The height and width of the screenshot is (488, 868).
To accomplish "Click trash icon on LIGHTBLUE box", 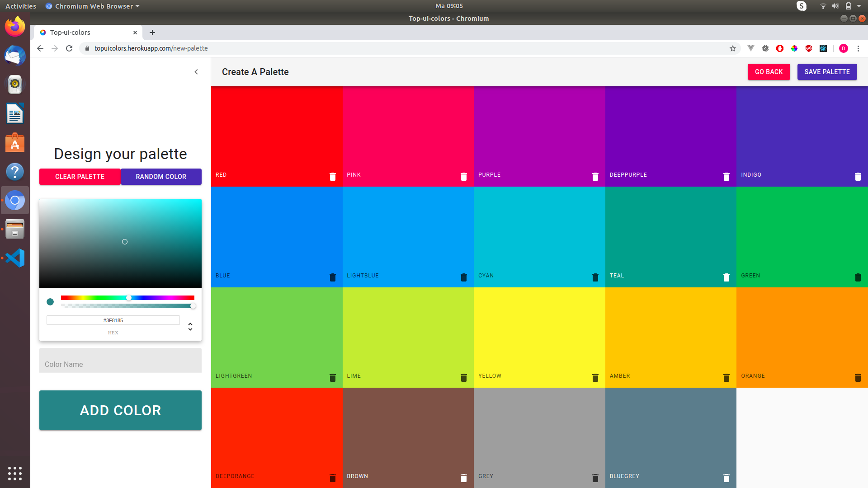I will click(x=463, y=277).
